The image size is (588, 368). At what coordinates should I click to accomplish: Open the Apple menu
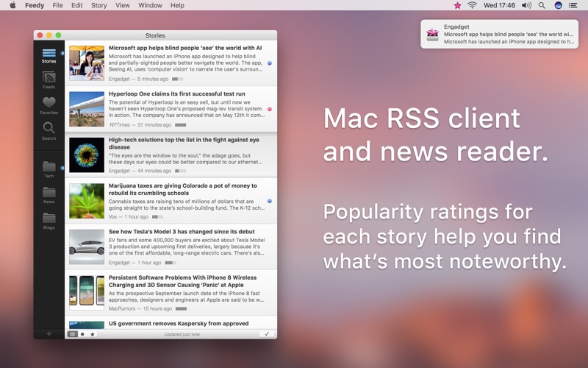(12, 5)
